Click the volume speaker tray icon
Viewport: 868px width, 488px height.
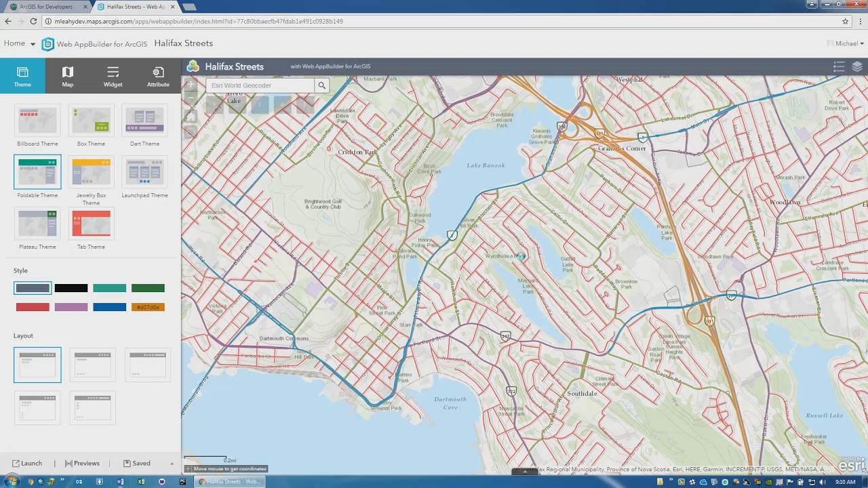pos(823,482)
